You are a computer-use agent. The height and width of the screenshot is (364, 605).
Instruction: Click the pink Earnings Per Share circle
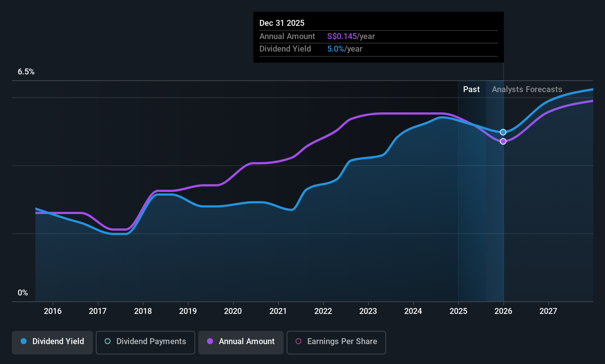(x=298, y=341)
